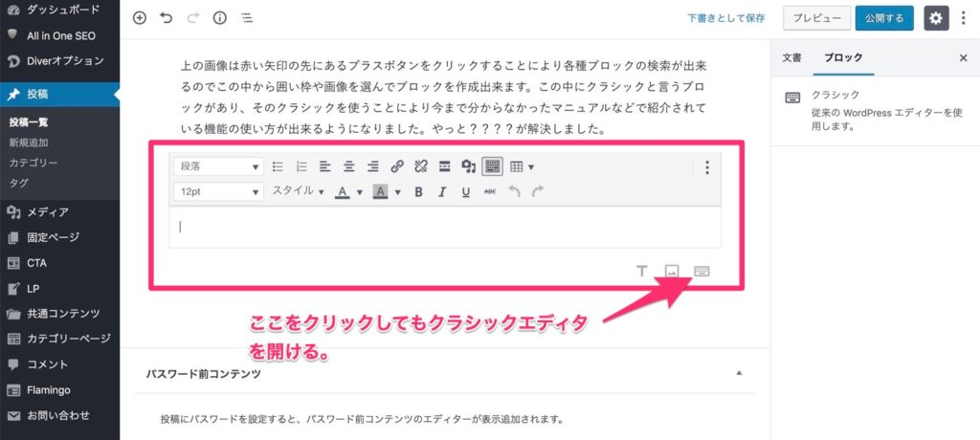The image size is (980, 440).
Task: Switch to the 文書 tab
Action: (x=791, y=57)
